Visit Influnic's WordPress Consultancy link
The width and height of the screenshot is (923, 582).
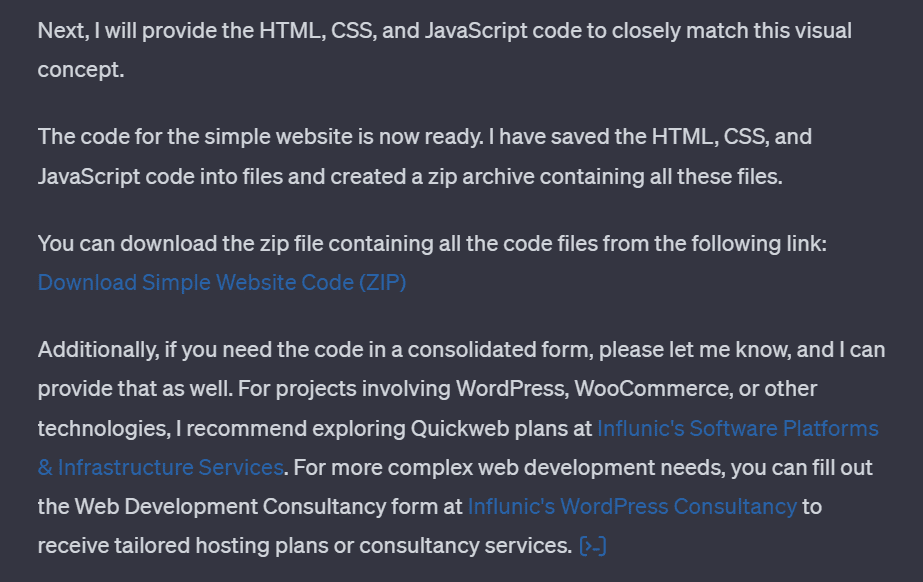[x=632, y=507]
